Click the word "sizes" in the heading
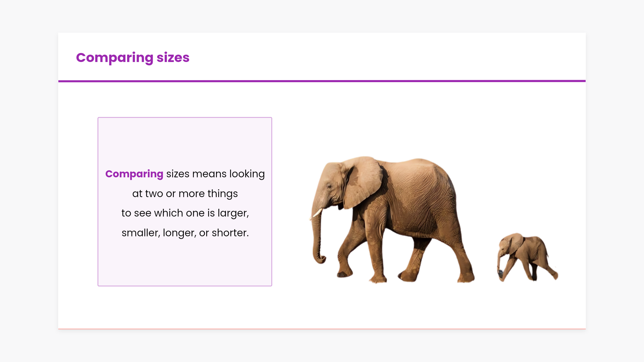 pos(173,58)
